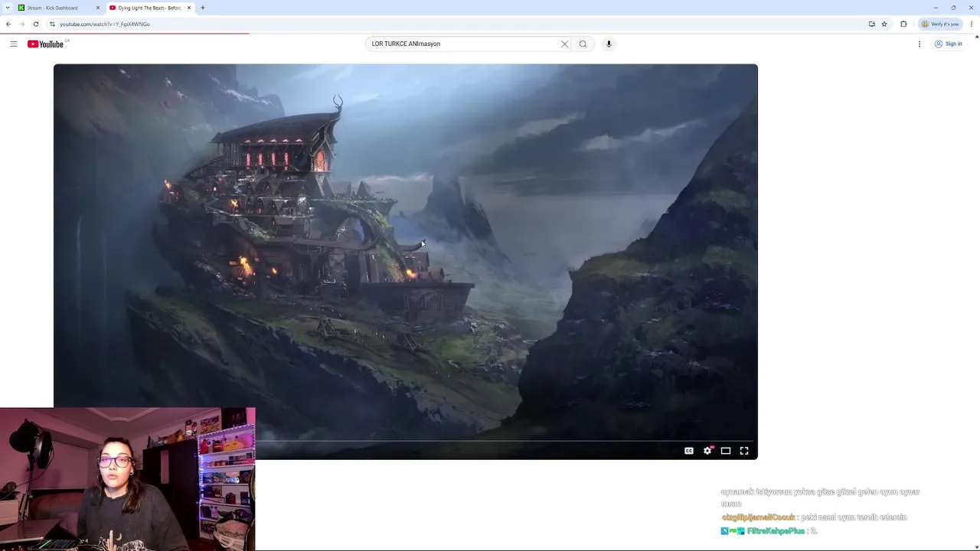Select the Dying Light: The Beast tab
The image size is (980, 551).
pos(149,8)
